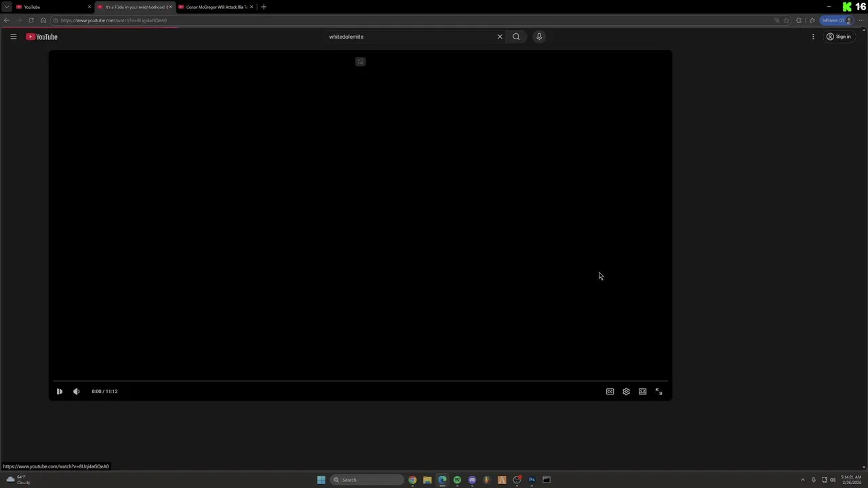Viewport: 868px width, 488px height.
Task: Click the YouTube search magnifier button
Action: tap(516, 37)
